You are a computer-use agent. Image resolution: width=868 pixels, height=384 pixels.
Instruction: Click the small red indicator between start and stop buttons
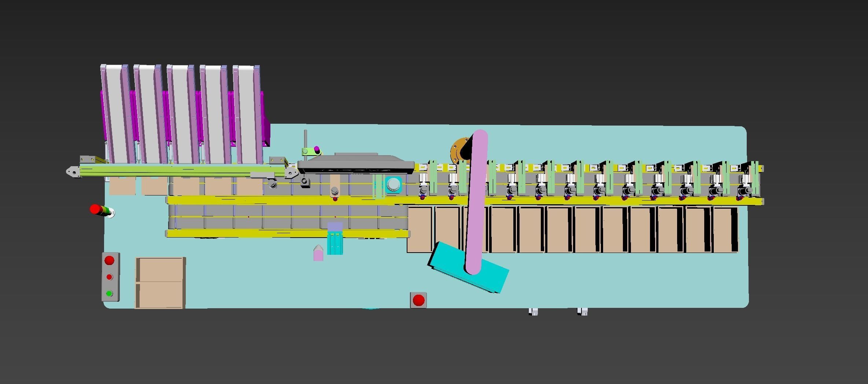click(109, 277)
